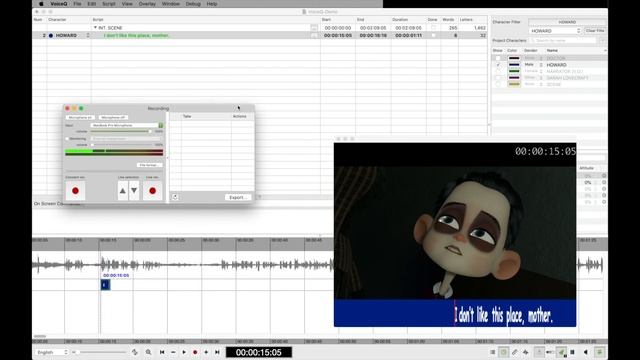This screenshot has height=360, width=640.
Task: Toggle the Show checkbox in the last character row
Action: pos(498,84)
